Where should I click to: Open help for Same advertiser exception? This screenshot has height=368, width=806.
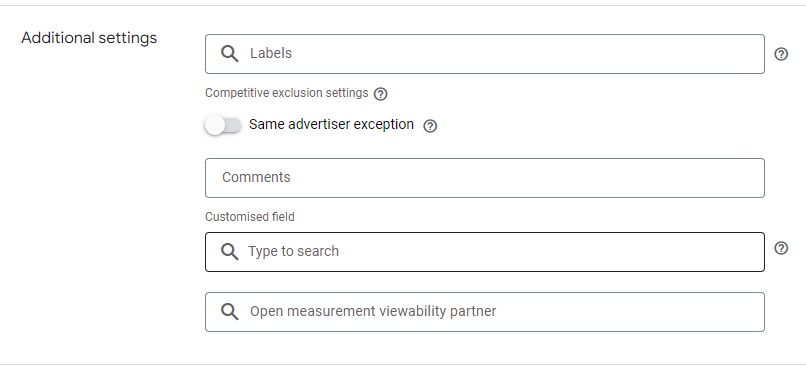click(430, 126)
